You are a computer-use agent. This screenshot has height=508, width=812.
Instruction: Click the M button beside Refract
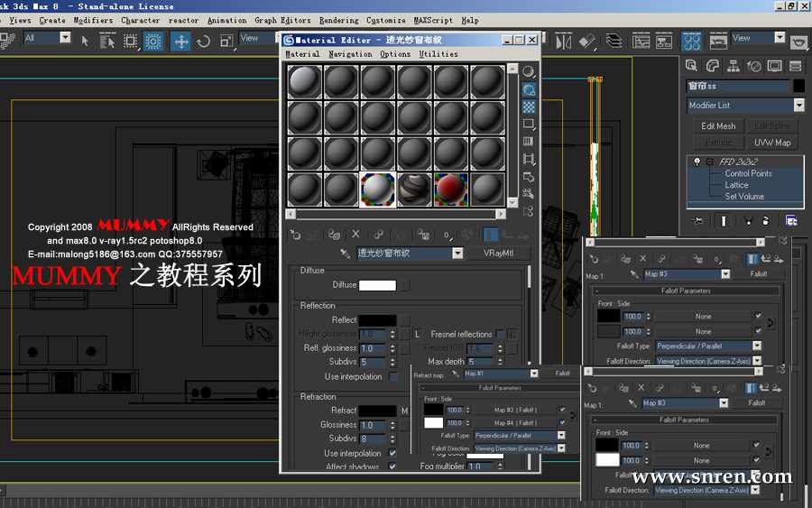point(405,411)
